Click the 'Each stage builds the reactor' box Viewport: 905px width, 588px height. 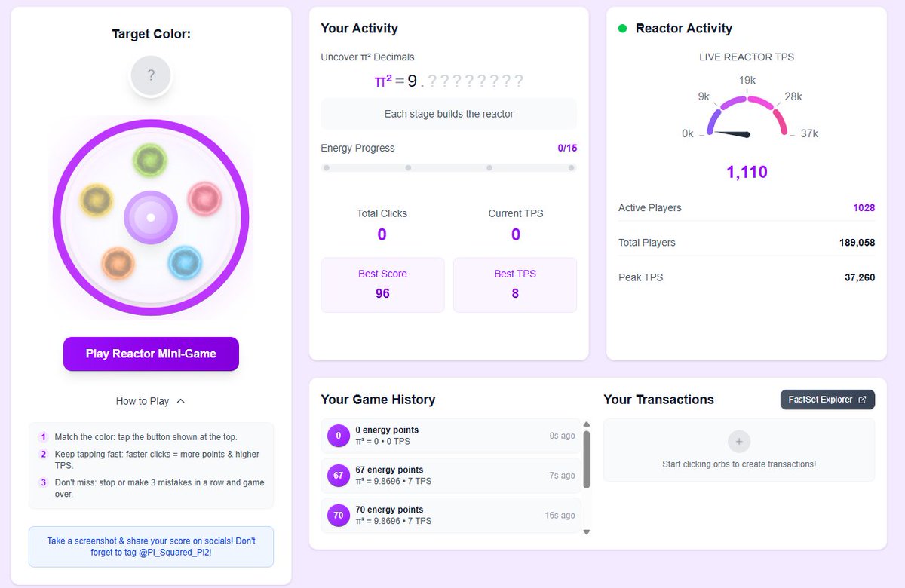(449, 114)
